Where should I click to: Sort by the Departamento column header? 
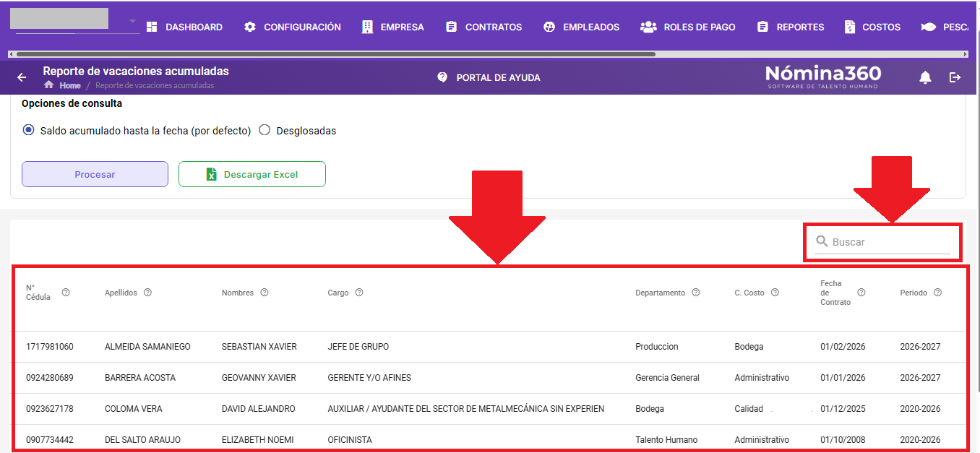point(660,293)
